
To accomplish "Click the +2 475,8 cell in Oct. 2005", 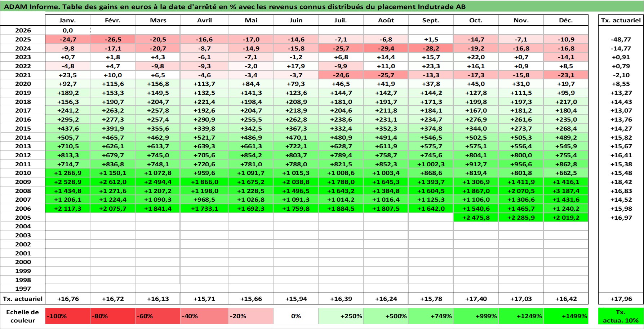I will pyautogui.click(x=476, y=218).
